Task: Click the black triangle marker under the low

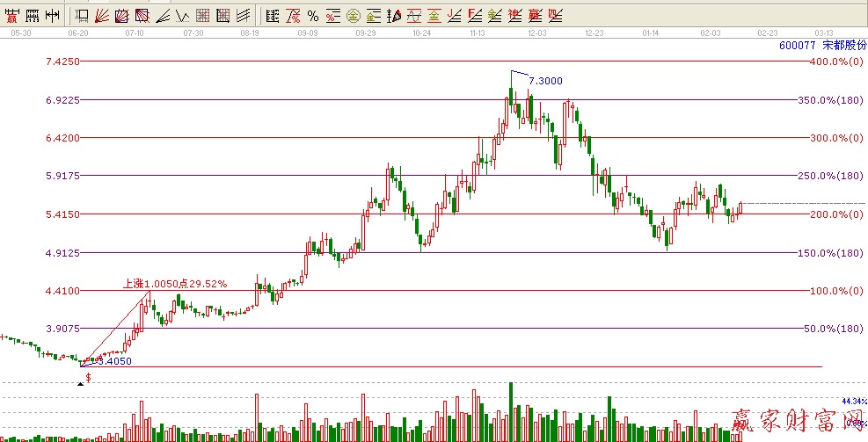Action: pos(80,382)
